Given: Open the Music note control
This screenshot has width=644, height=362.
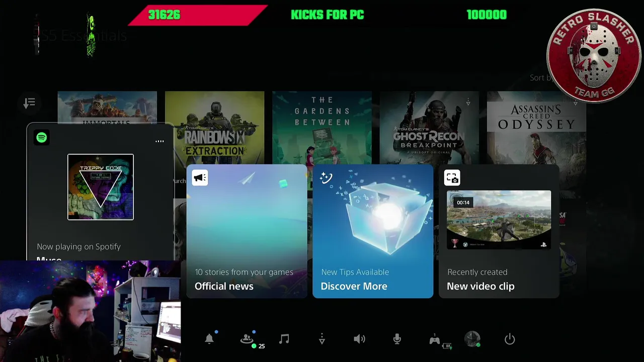Looking at the screenshot, I should (284, 339).
